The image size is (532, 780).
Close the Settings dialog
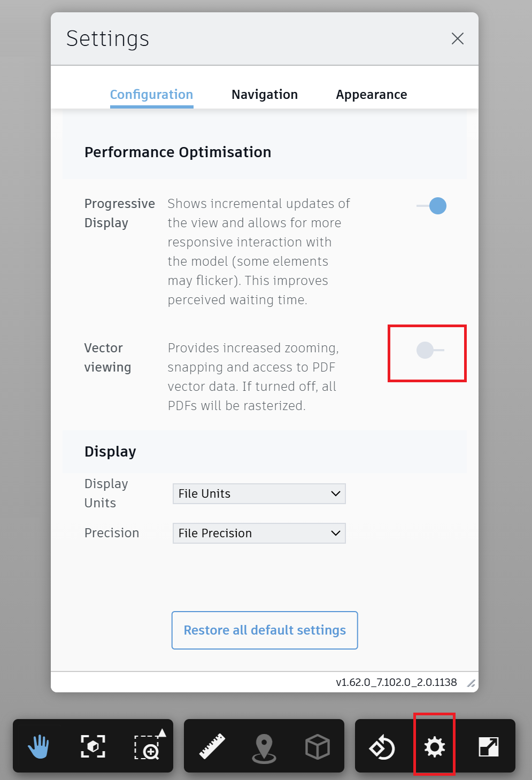[458, 38]
